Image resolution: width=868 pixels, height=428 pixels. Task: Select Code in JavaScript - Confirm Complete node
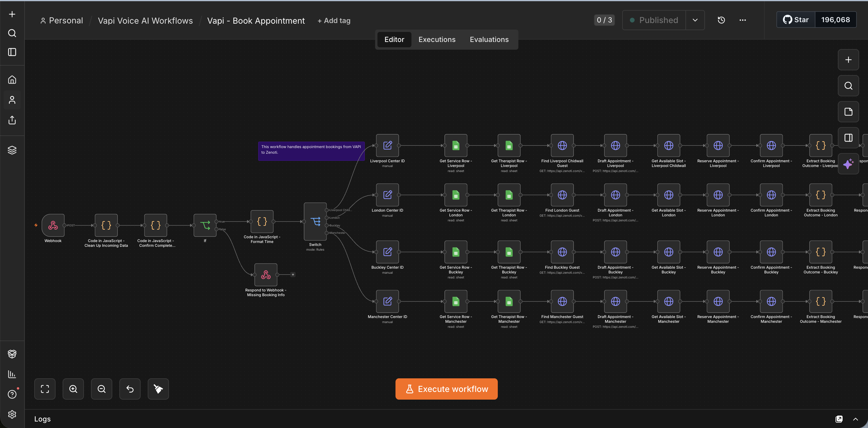(156, 225)
